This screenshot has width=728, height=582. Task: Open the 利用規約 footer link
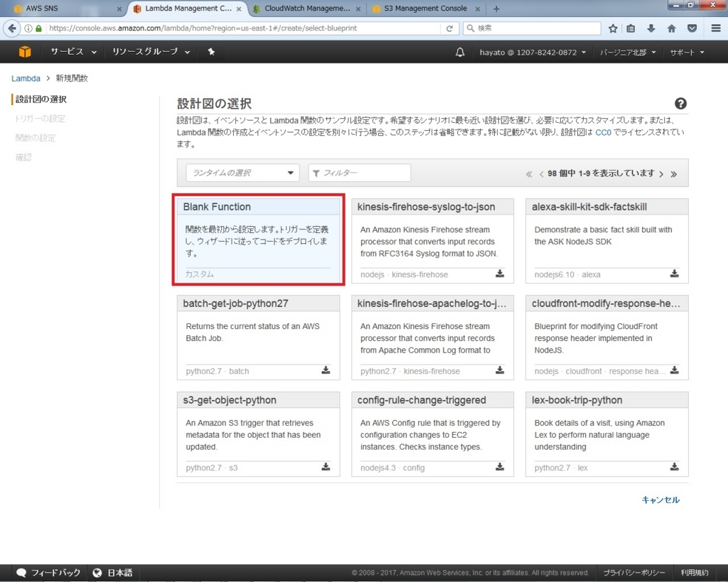coord(695,573)
